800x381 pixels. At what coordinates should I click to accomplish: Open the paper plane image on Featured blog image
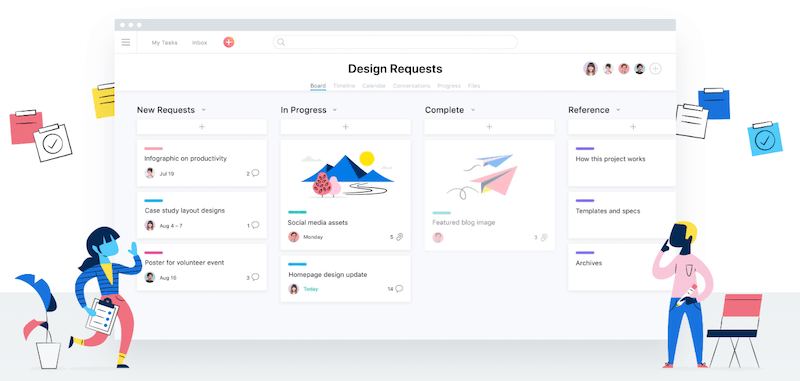click(x=483, y=176)
